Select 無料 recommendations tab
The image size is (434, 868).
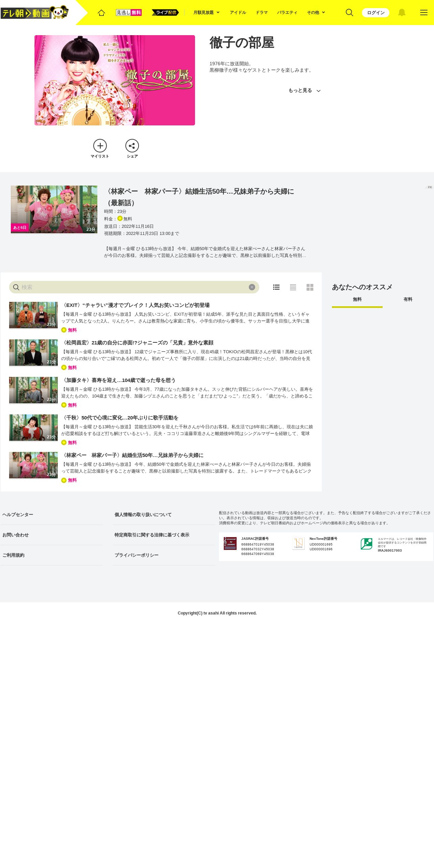357,299
